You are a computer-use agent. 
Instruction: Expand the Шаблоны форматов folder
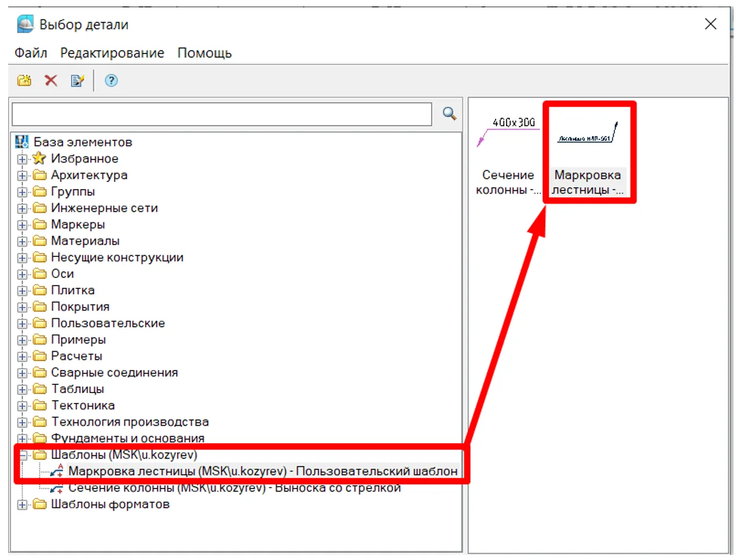tap(22, 504)
